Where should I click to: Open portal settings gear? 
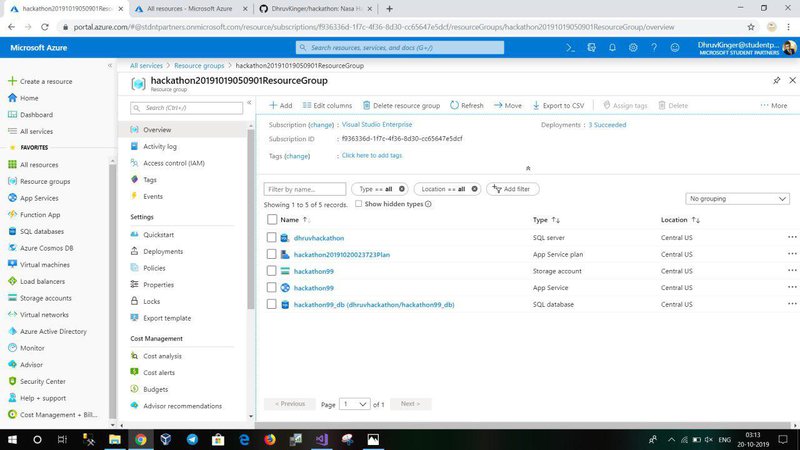(633, 47)
